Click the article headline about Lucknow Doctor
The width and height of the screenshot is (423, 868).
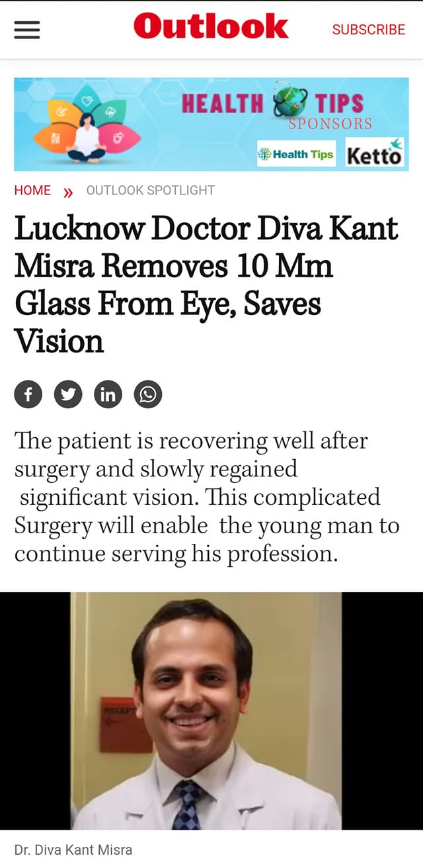pyautogui.click(x=206, y=284)
